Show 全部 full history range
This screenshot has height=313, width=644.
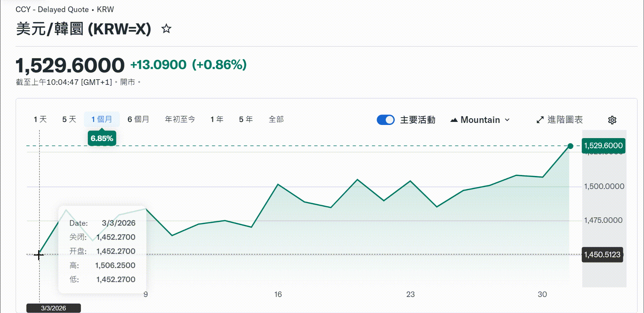click(276, 119)
